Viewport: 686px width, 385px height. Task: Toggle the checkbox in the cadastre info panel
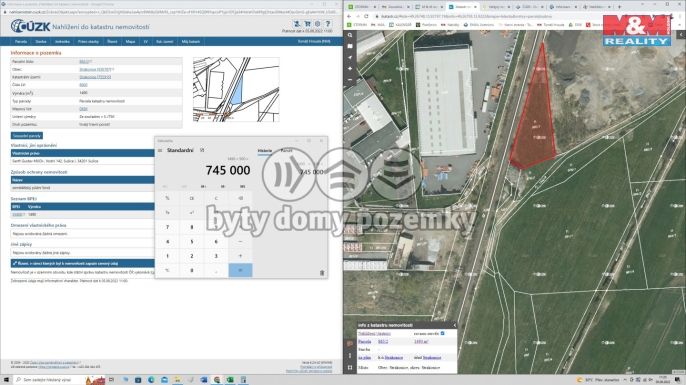(442, 333)
